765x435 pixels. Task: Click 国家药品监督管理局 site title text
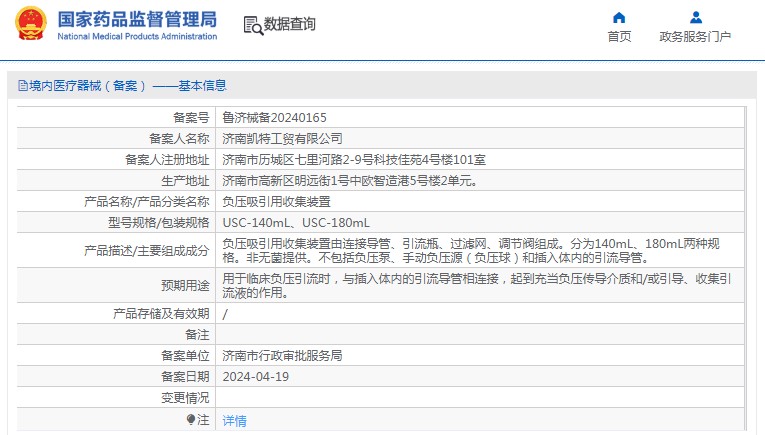tap(137, 19)
